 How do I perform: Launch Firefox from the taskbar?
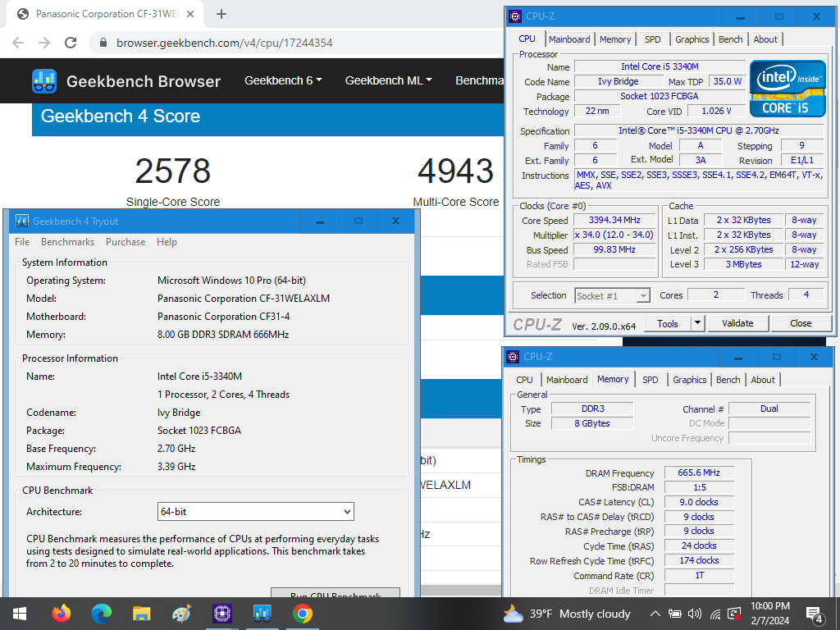[x=61, y=614]
